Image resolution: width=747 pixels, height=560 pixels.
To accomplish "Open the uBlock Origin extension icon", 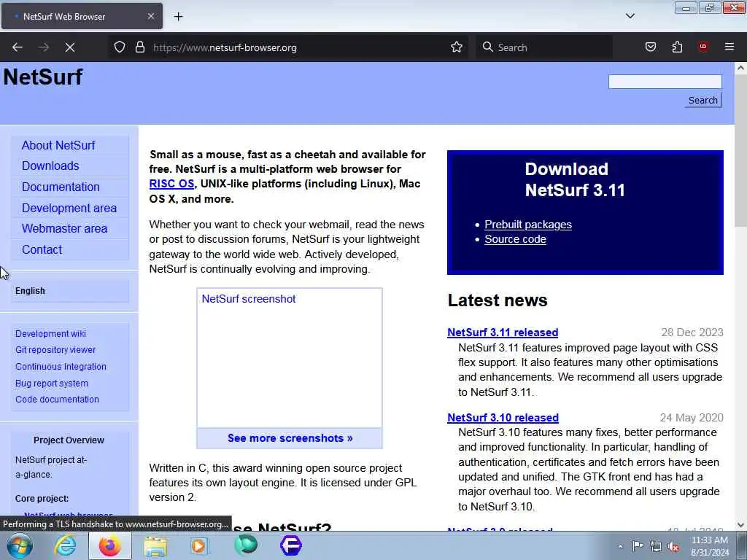I will [x=703, y=47].
